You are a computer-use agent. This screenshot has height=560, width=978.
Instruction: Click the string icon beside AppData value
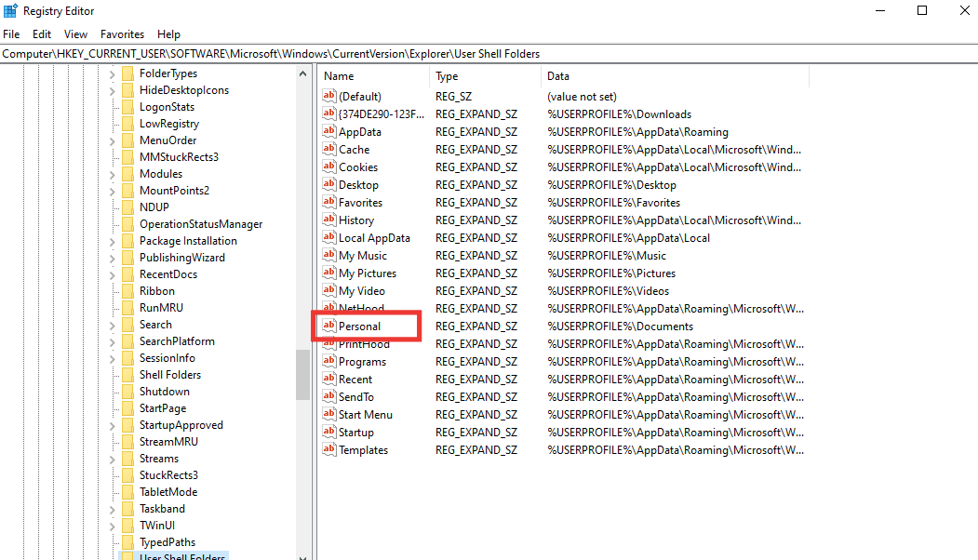328,131
